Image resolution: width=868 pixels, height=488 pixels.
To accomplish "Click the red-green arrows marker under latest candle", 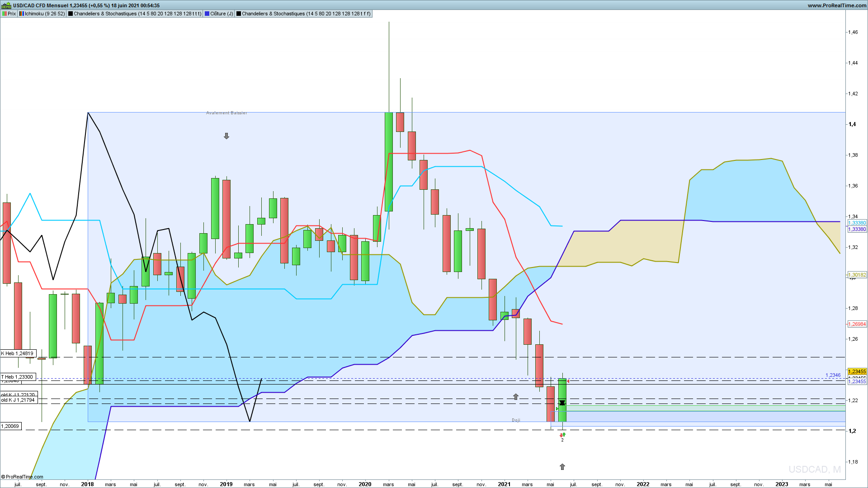I will 562,435.
